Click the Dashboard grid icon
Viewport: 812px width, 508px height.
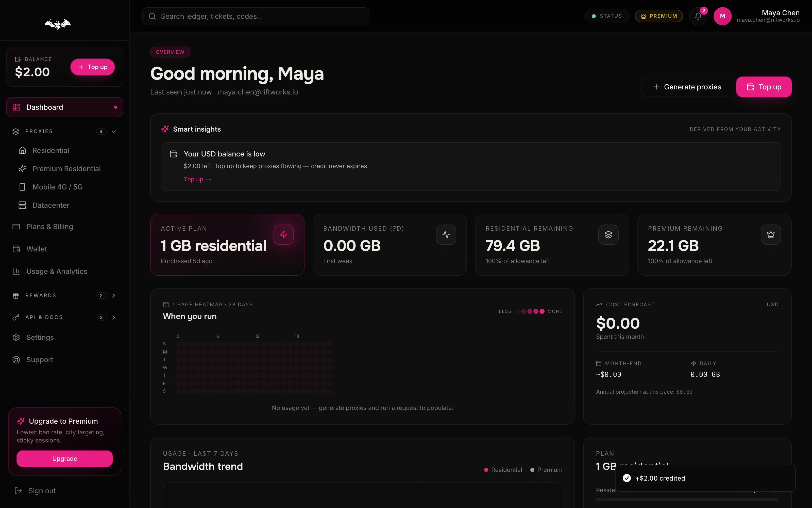[16, 107]
